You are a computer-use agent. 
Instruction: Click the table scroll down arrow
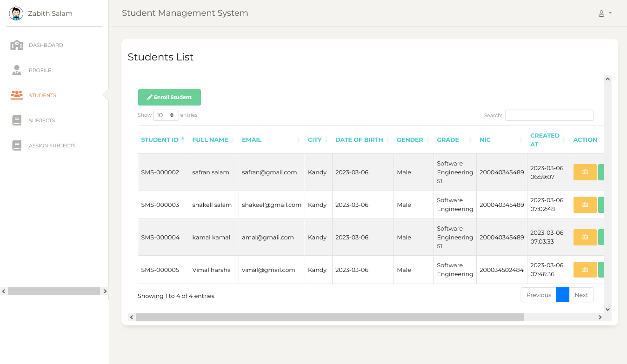(607, 309)
